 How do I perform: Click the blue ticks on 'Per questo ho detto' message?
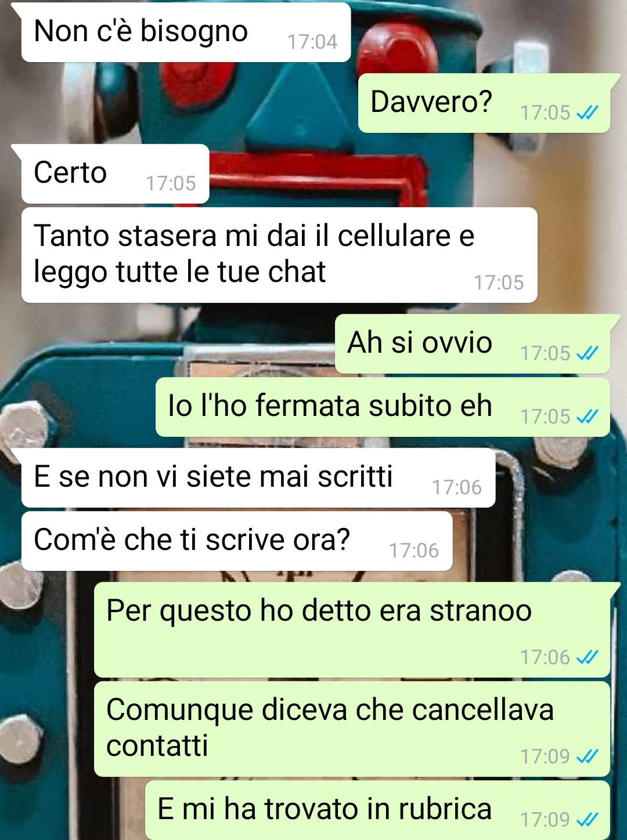click(x=587, y=657)
